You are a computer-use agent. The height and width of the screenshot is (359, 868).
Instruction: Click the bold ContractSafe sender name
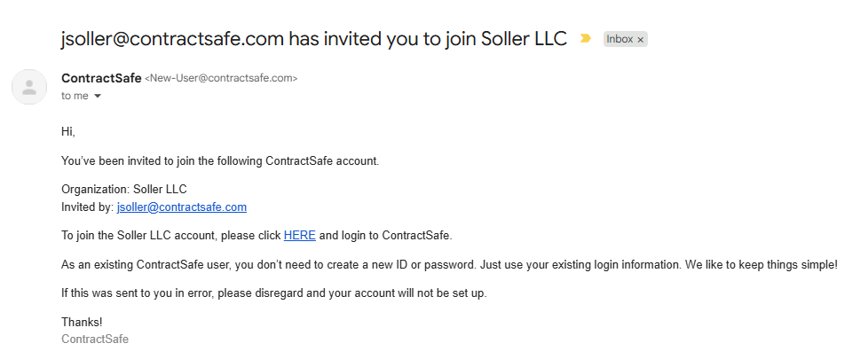pyautogui.click(x=101, y=78)
